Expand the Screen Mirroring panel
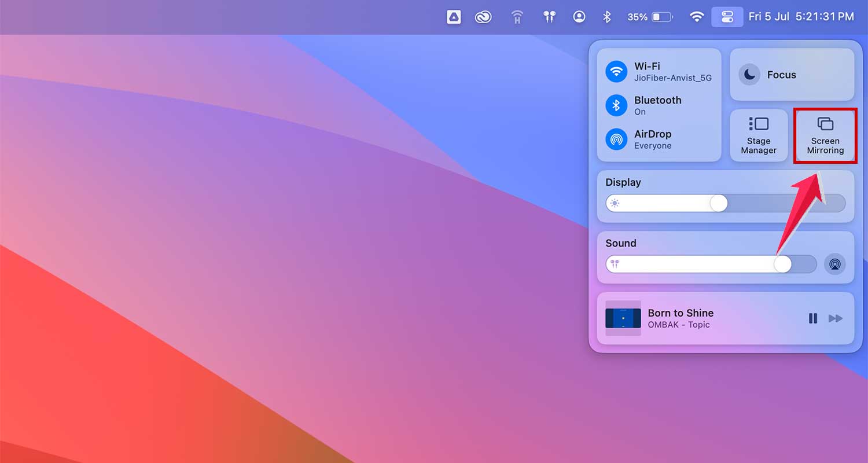The height and width of the screenshot is (463, 868). (x=825, y=135)
